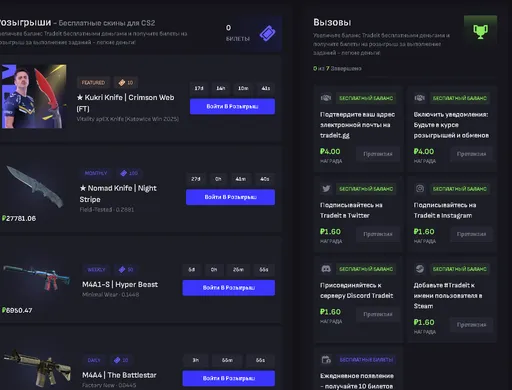Claim reward for Twitter follow challenge
This screenshot has height=390, width=512.
[x=378, y=234]
